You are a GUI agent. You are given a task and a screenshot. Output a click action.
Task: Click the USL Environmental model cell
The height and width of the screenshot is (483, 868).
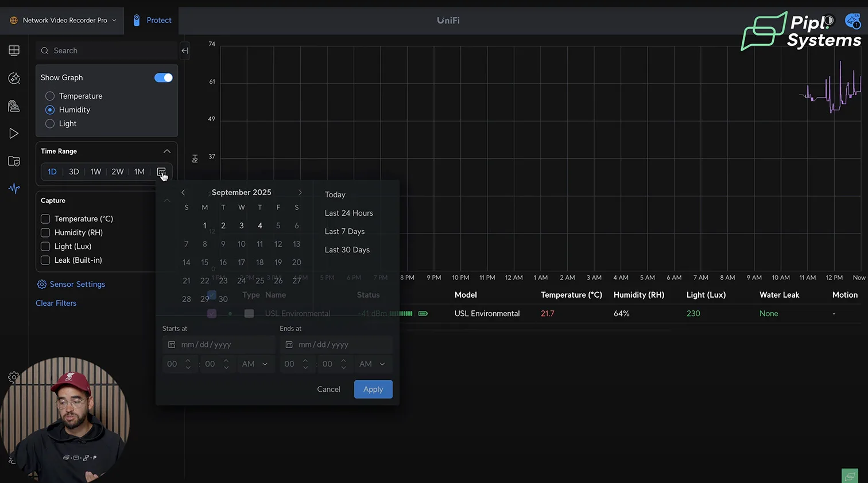pyautogui.click(x=487, y=314)
